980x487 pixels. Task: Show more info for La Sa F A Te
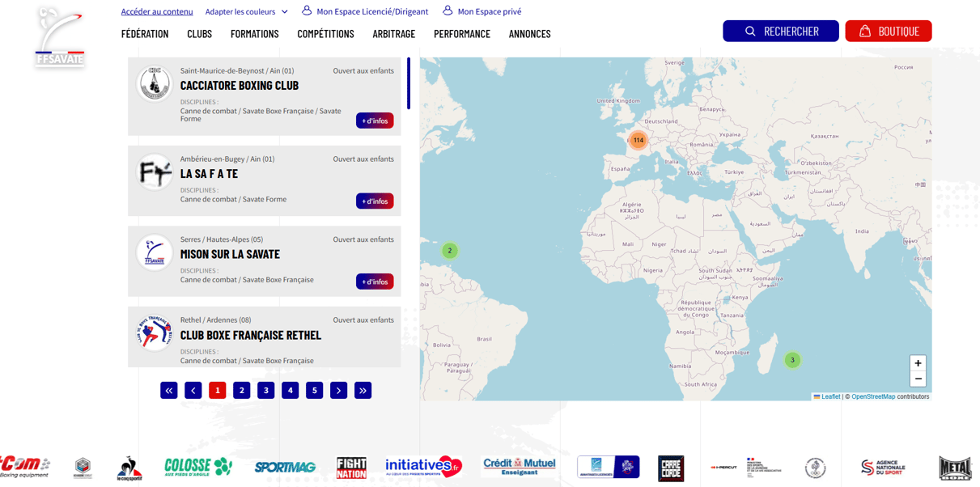tap(374, 201)
